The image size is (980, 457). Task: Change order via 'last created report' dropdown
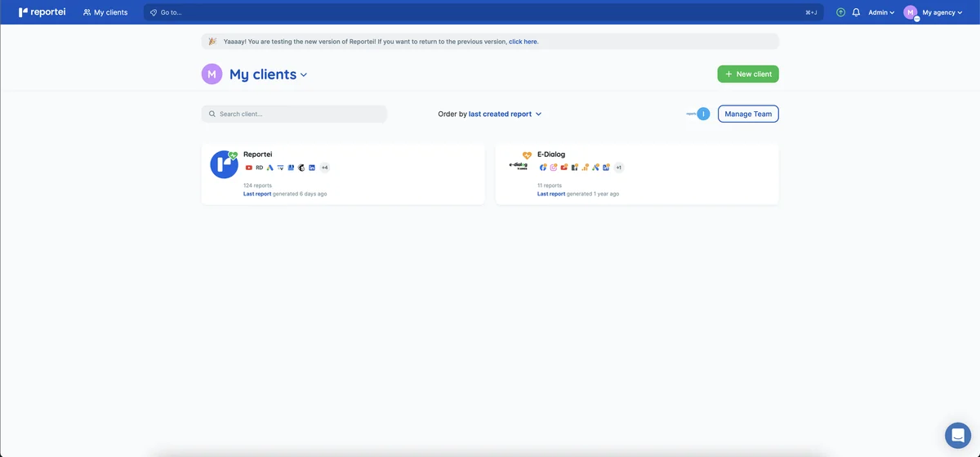[505, 114]
